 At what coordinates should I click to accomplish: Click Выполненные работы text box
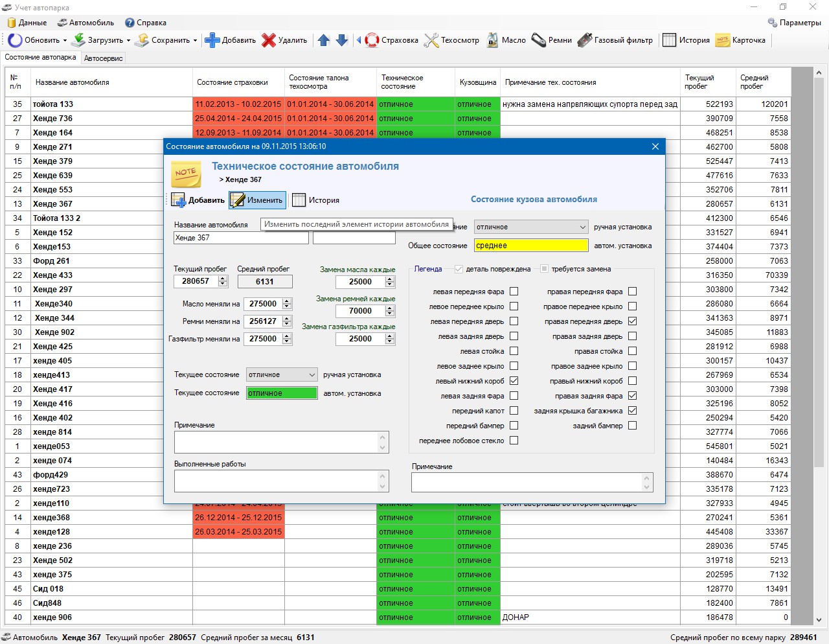pos(281,481)
